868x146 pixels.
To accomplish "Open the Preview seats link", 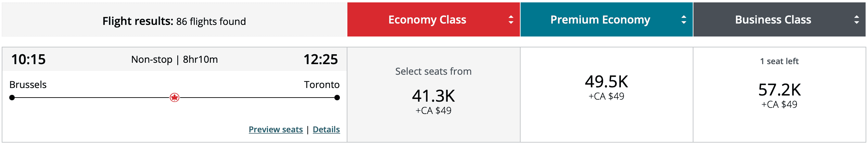I will (x=276, y=130).
